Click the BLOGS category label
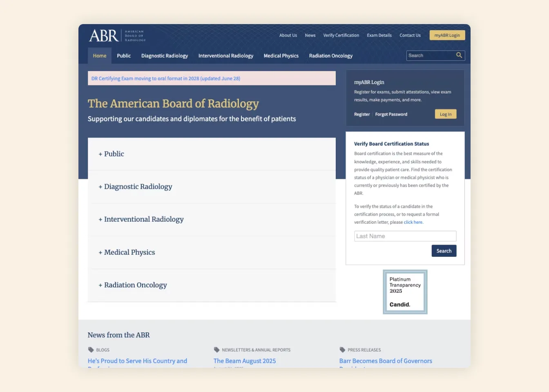Screen dimensions: 549x392 [103, 350]
